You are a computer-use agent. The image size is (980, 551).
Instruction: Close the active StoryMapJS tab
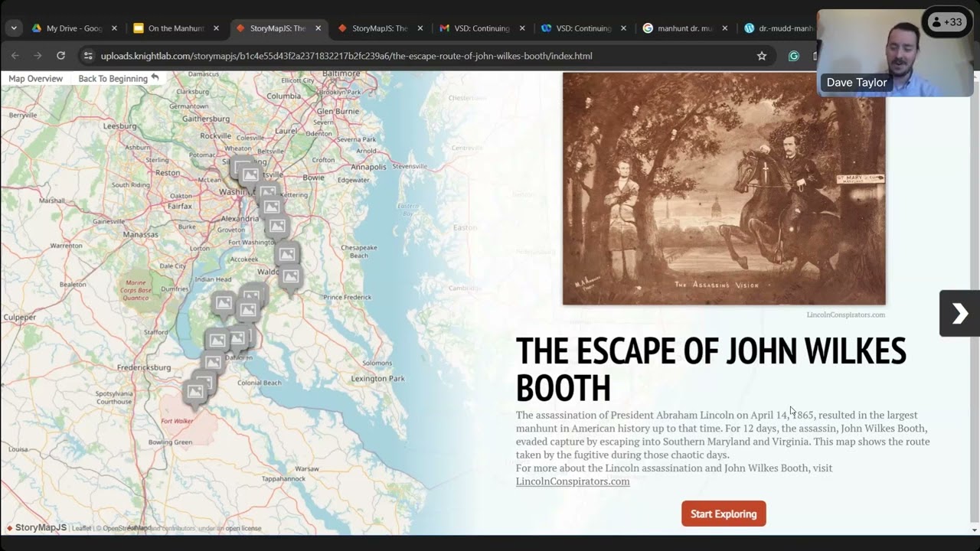tap(318, 28)
